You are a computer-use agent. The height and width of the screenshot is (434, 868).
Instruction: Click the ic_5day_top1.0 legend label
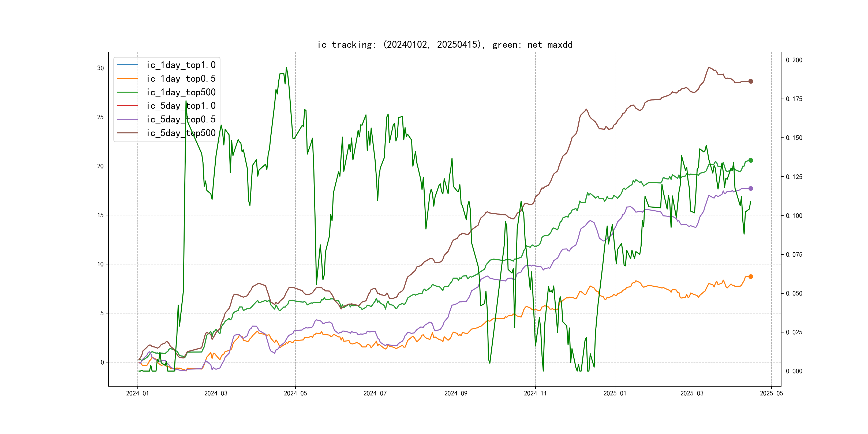[181, 106]
